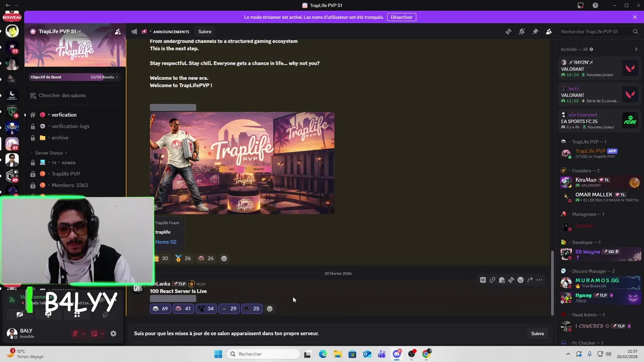Open R4Y2N VALORANT activity card
The height and width of the screenshot is (362, 644).
click(x=600, y=68)
